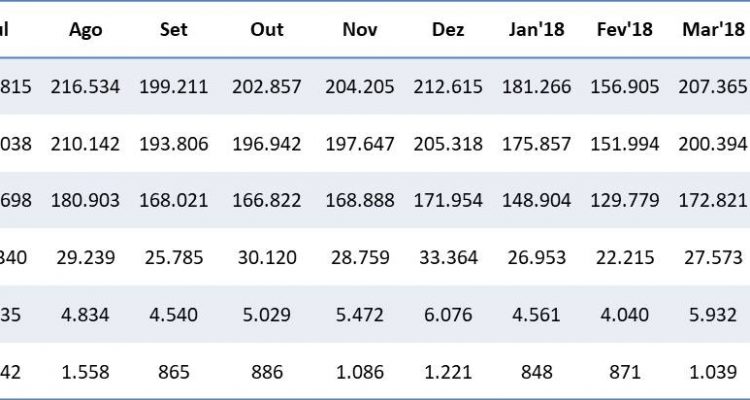Select the cell containing 148.904

click(x=537, y=201)
